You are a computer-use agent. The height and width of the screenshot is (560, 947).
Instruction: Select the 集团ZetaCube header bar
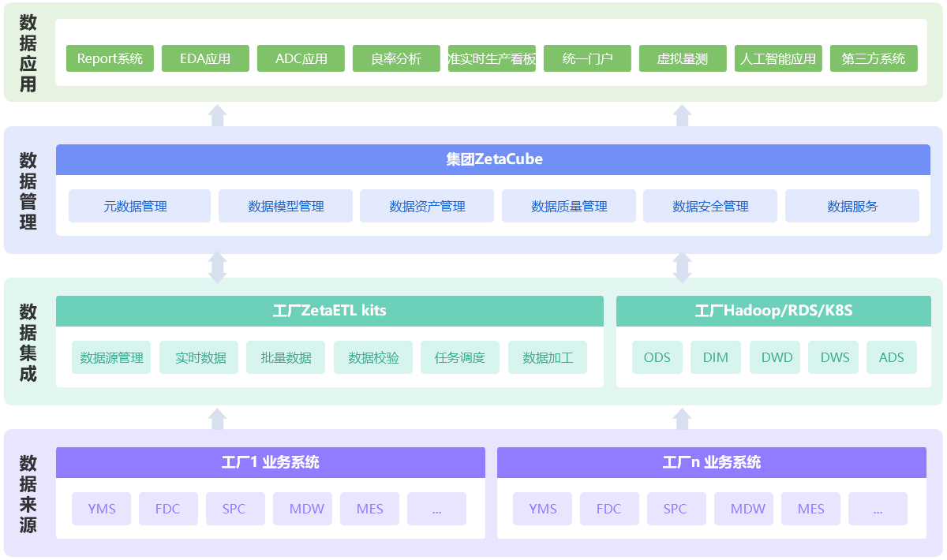pos(493,159)
